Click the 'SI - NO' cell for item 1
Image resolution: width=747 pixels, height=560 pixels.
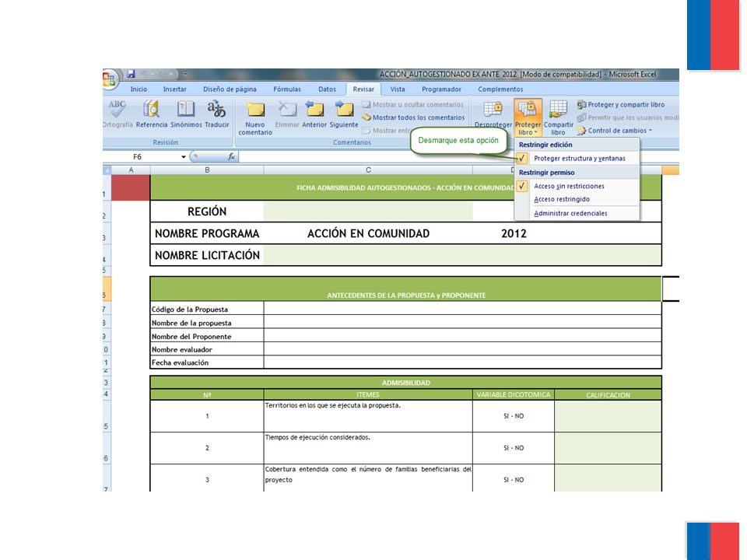coord(514,415)
